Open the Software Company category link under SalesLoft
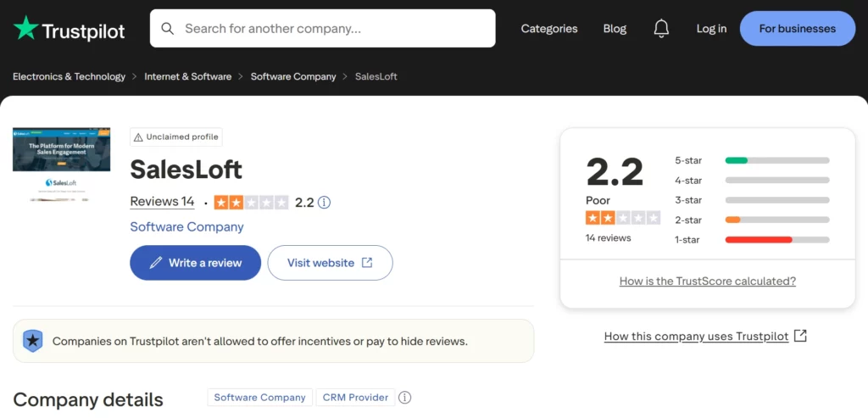This screenshot has height=418, width=868. coord(186,227)
